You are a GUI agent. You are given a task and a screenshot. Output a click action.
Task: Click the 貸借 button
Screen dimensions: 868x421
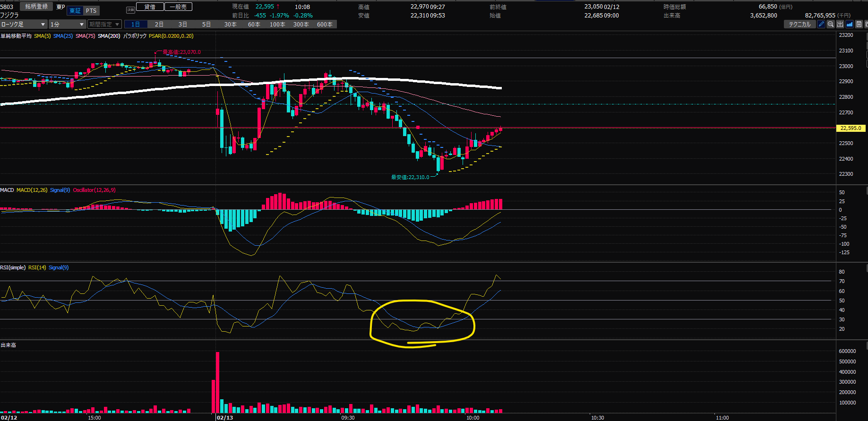[x=150, y=7]
